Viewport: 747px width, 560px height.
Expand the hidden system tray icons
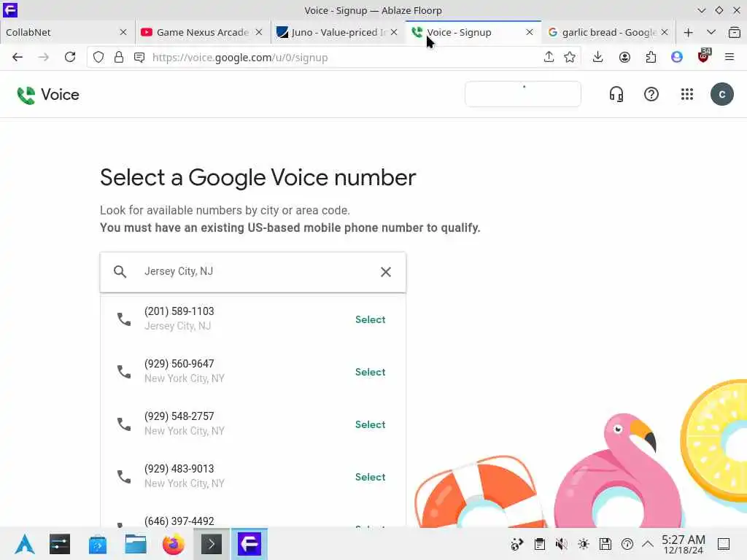tap(648, 544)
